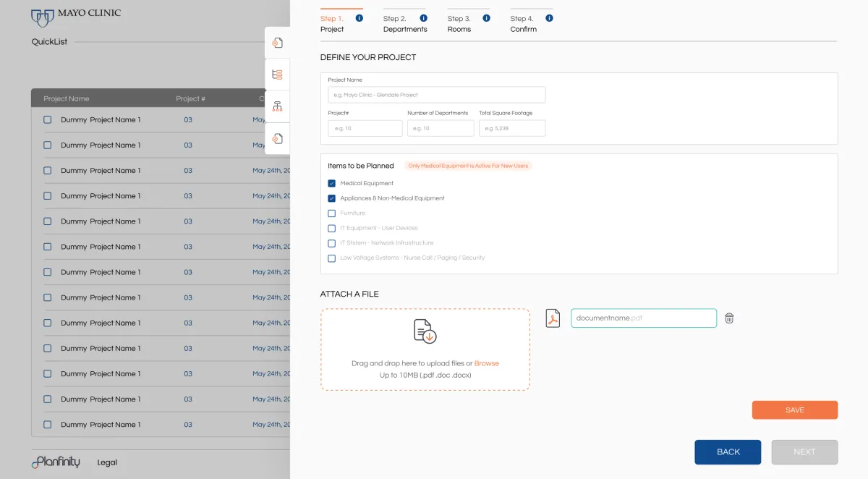Click the Project# input field
The image size is (868, 479).
(365, 128)
